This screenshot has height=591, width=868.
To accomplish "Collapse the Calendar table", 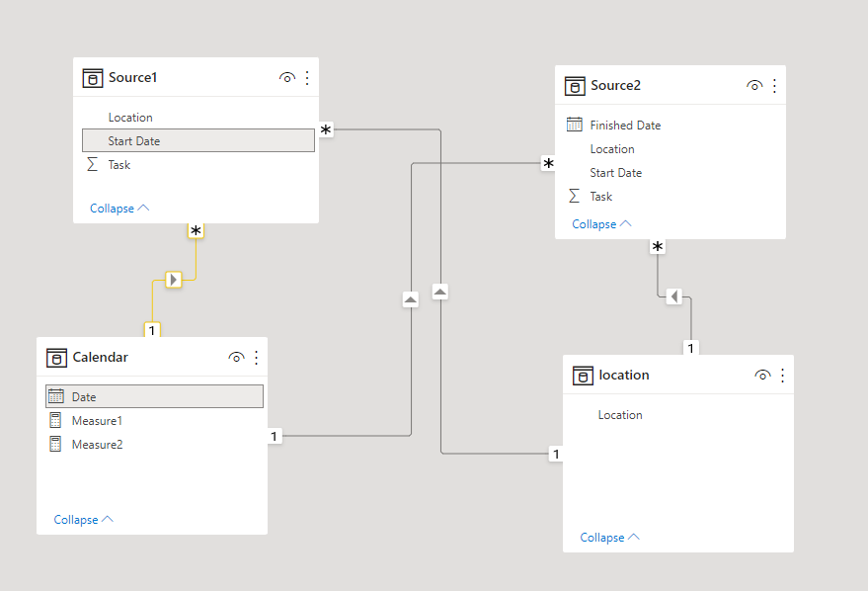I will pyautogui.click(x=84, y=520).
